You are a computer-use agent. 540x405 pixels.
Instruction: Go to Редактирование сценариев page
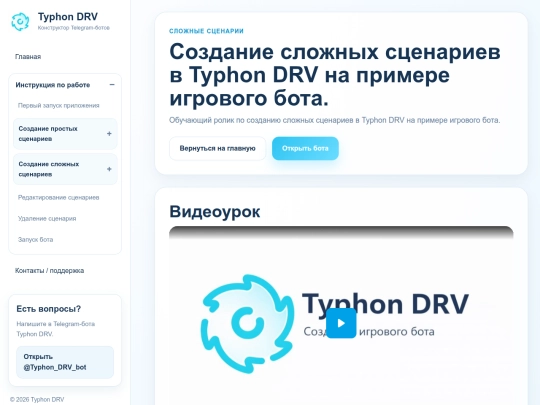point(59,197)
